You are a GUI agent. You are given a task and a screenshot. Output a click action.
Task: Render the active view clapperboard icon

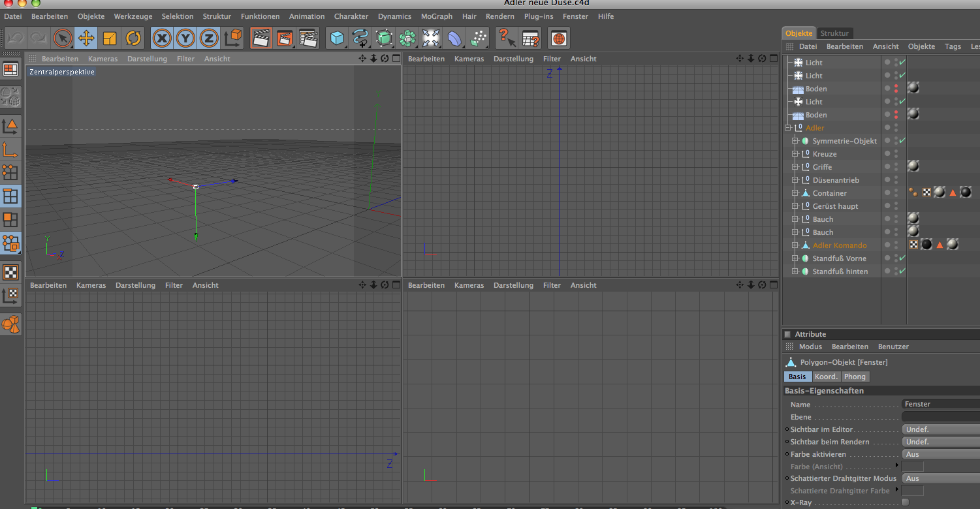(x=261, y=39)
